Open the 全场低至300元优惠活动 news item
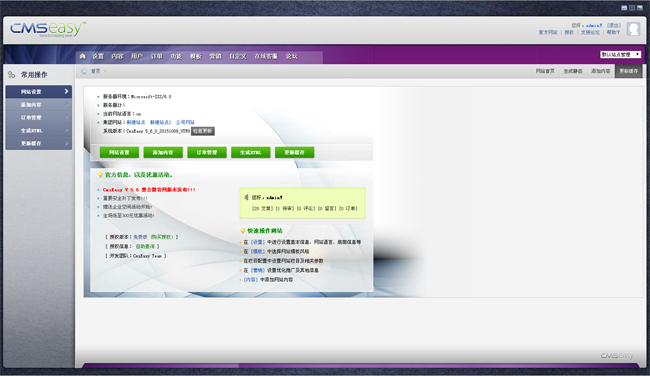This screenshot has height=376, width=650. tap(129, 216)
